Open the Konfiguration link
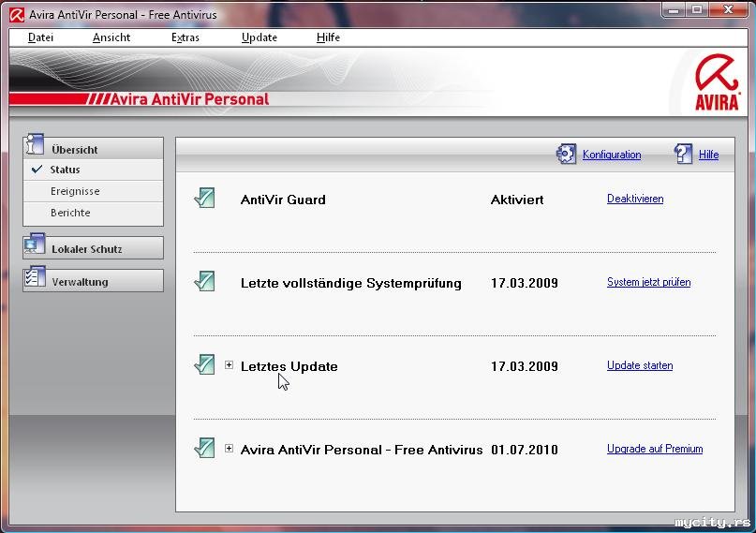Screen dimensions: 756x533 coord(612,155)
